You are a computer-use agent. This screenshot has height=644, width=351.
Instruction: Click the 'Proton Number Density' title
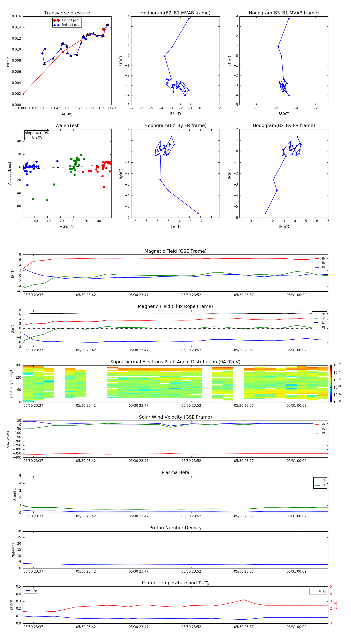175,528
